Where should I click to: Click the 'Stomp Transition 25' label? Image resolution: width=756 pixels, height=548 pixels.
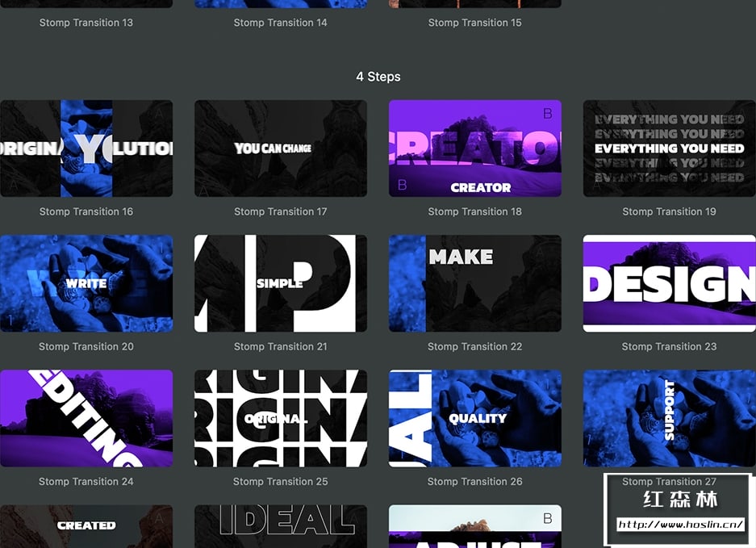[281, 482]
